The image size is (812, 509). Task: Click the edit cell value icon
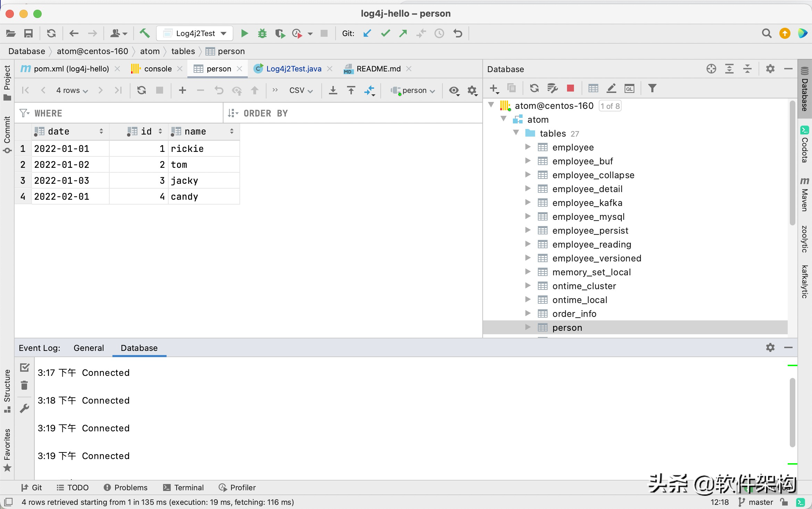coord(611,89)
